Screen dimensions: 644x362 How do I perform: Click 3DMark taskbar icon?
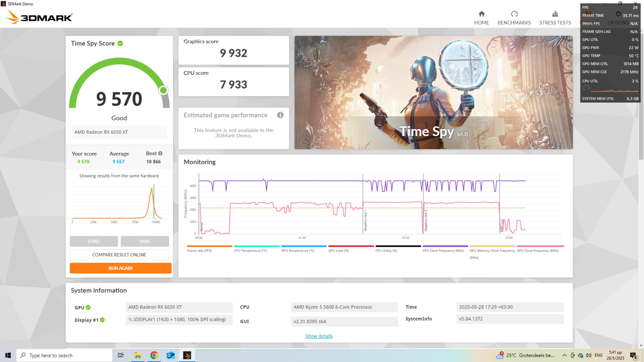coord(187,355)
